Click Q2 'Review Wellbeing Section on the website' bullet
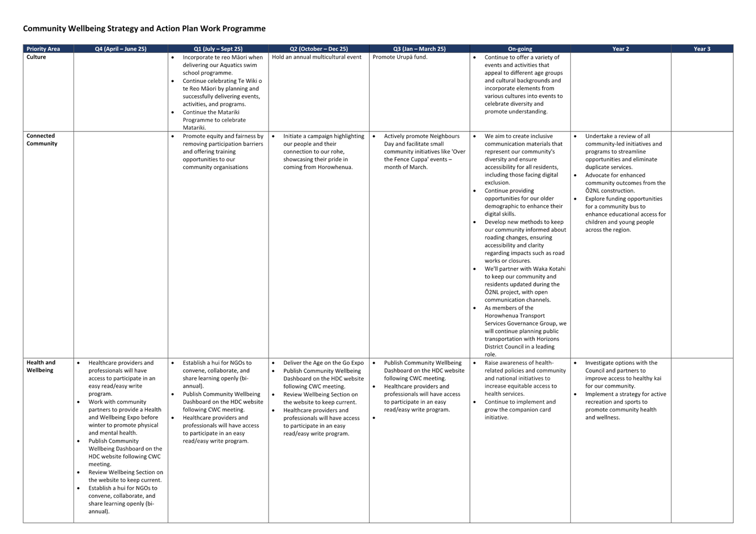Viewport: 756px width, 534px height. [x=320, y=399]
